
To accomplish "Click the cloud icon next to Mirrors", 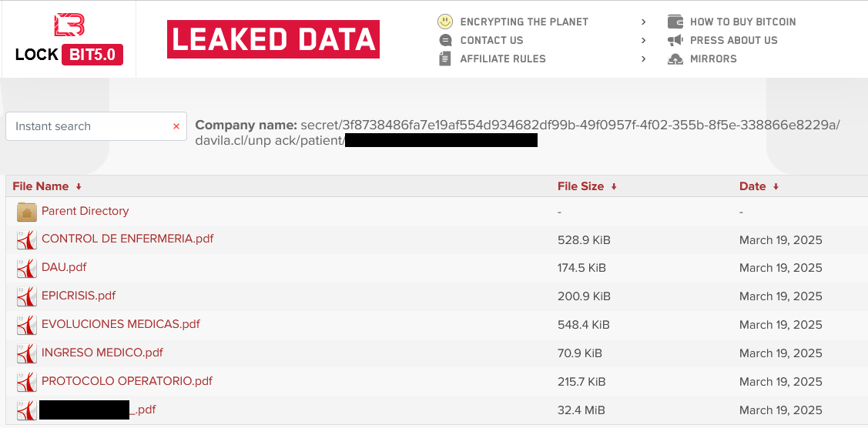I will point(675,59).
